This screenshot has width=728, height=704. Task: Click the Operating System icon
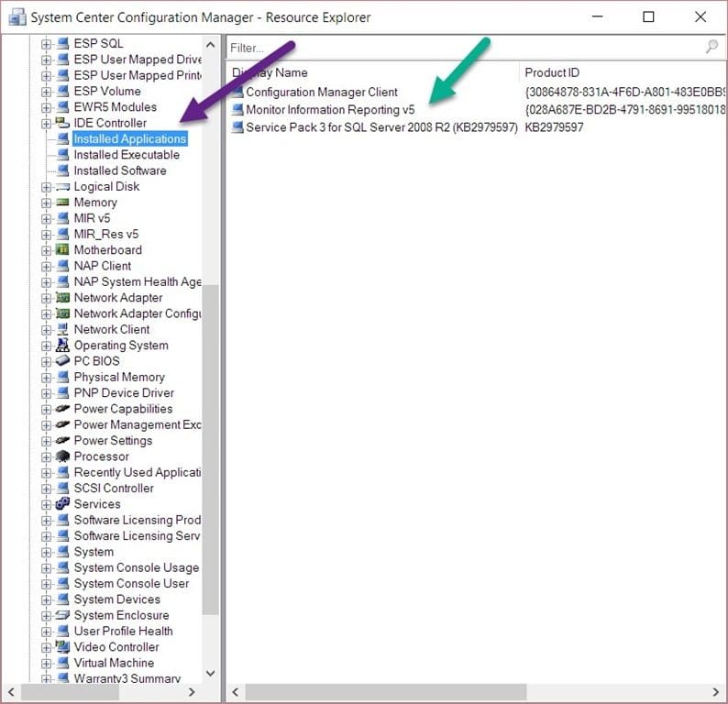pyautogui.click(x=62, y=345)
